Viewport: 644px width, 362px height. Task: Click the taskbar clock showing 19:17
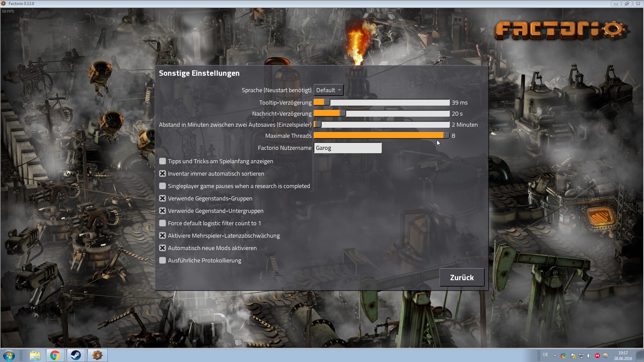point(623,353)
